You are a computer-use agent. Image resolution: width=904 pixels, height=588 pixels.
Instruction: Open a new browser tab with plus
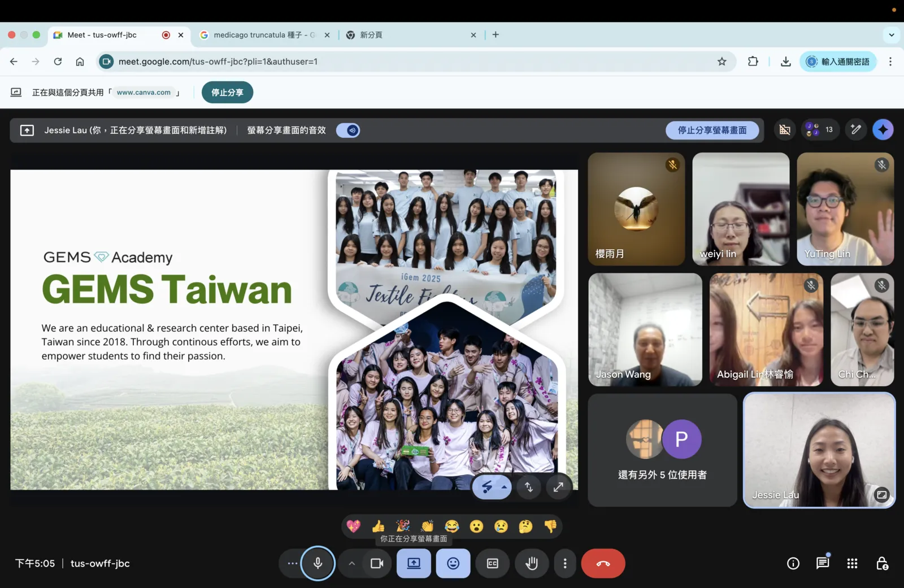pyautogui.click(x=496, y=34)
